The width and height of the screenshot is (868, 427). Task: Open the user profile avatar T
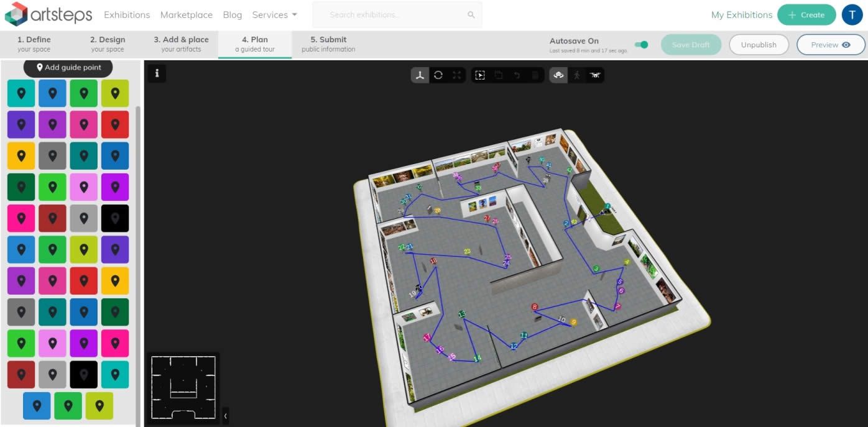coord(852,15)
